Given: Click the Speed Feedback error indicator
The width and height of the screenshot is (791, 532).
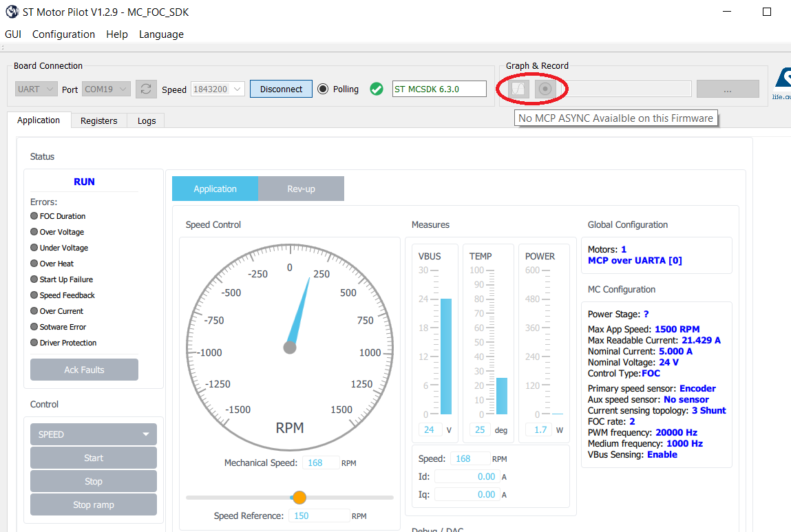Looking at the screenshot, I should point(34,295).
